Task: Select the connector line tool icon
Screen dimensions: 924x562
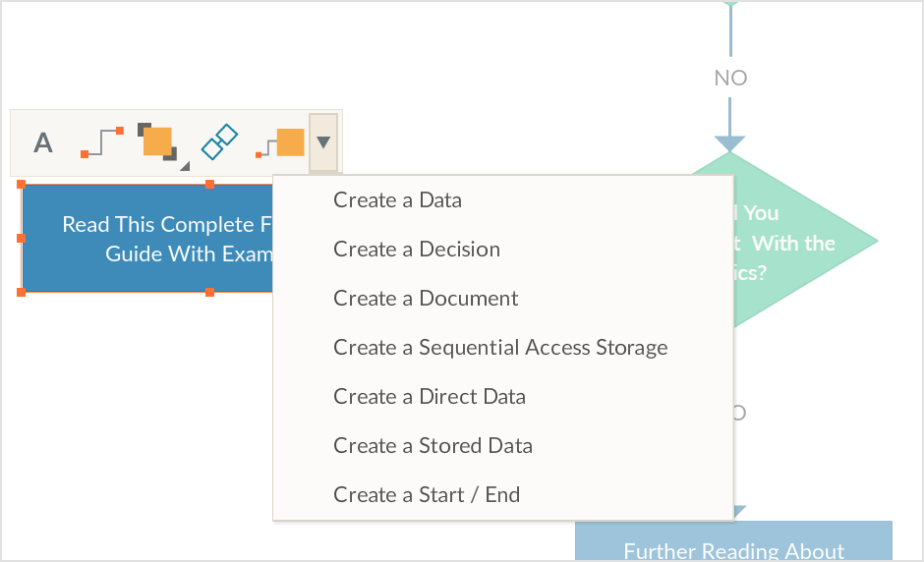Action: tap(102, 142)
